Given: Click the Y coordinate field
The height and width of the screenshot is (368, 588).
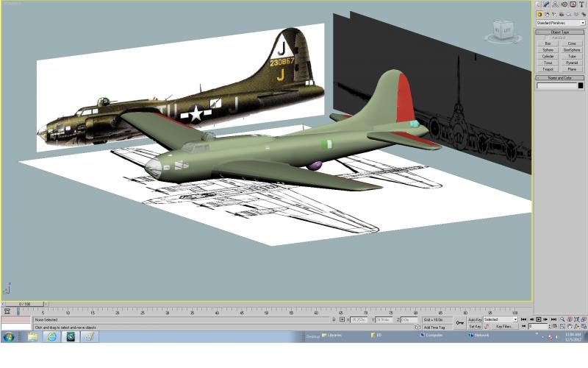Looking at the screenshot, I should (x=384, y=319).
